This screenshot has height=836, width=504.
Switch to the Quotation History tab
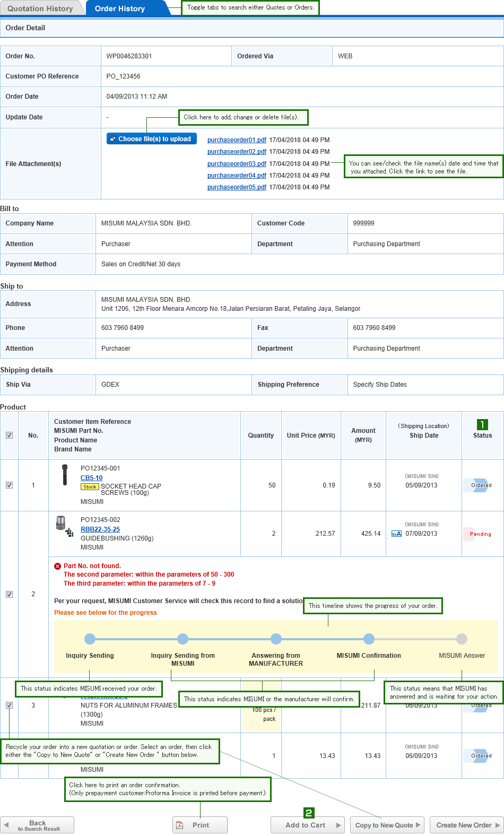click(40, 8)
